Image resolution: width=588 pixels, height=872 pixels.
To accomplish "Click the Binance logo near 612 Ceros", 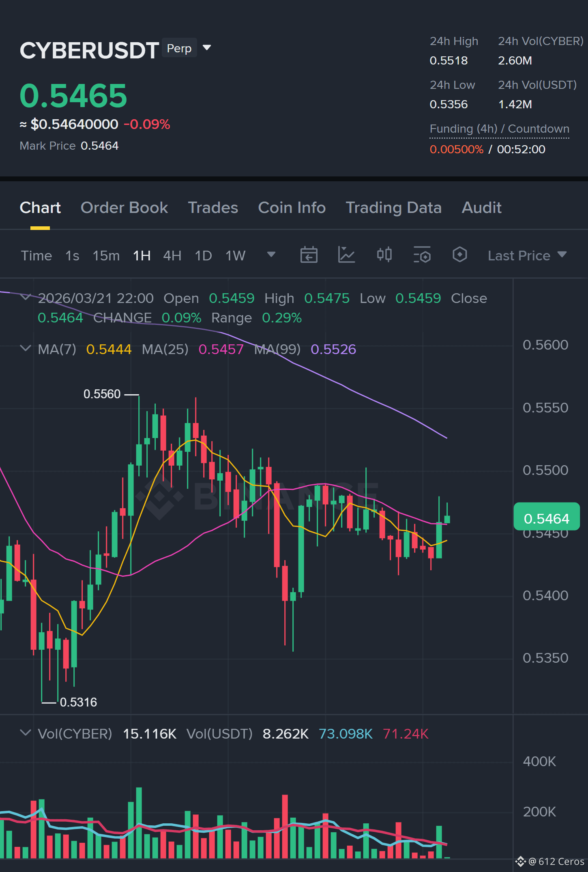I will (521, 861).
